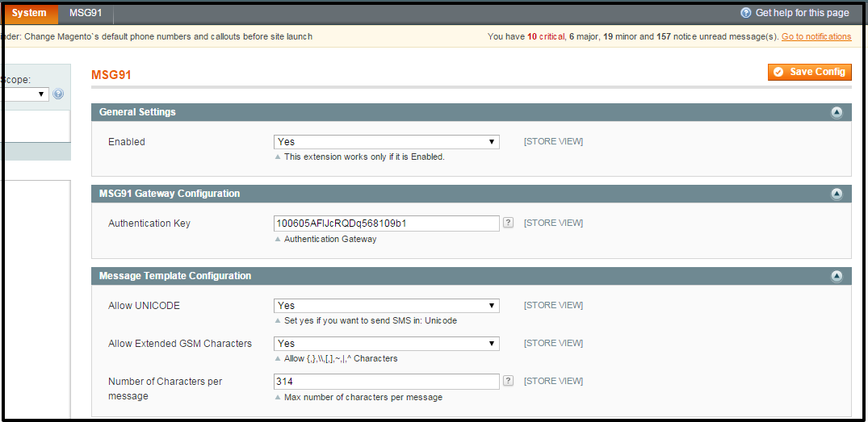Viewport: 868px width, 422px height.
Task: Open the Allow UNICODE dropdown
Action: click(387, 306)
